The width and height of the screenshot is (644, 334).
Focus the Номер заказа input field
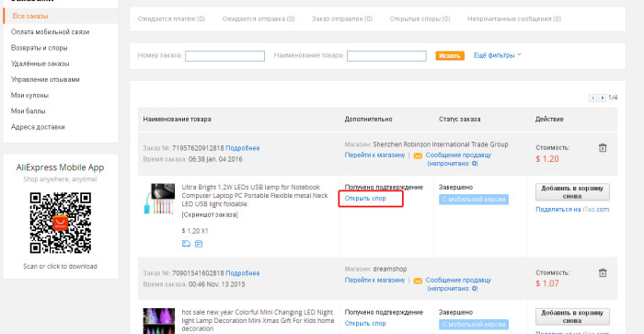click(x=224, y=56)
